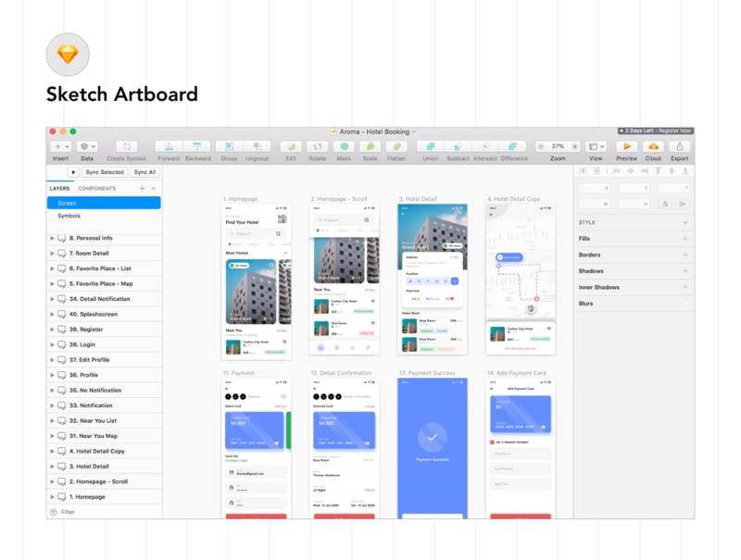
Task: Click the Scale icon
Action: (369, 148)
